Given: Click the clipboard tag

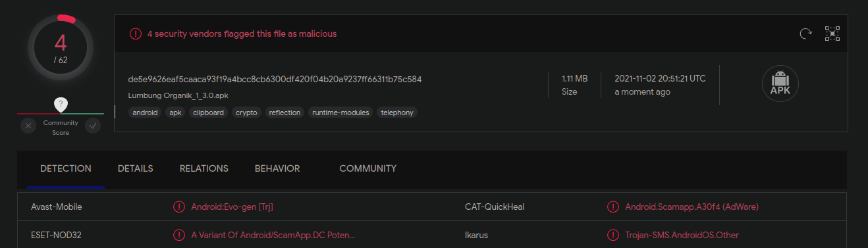Looking at the screenshot, I should [208, 112].
